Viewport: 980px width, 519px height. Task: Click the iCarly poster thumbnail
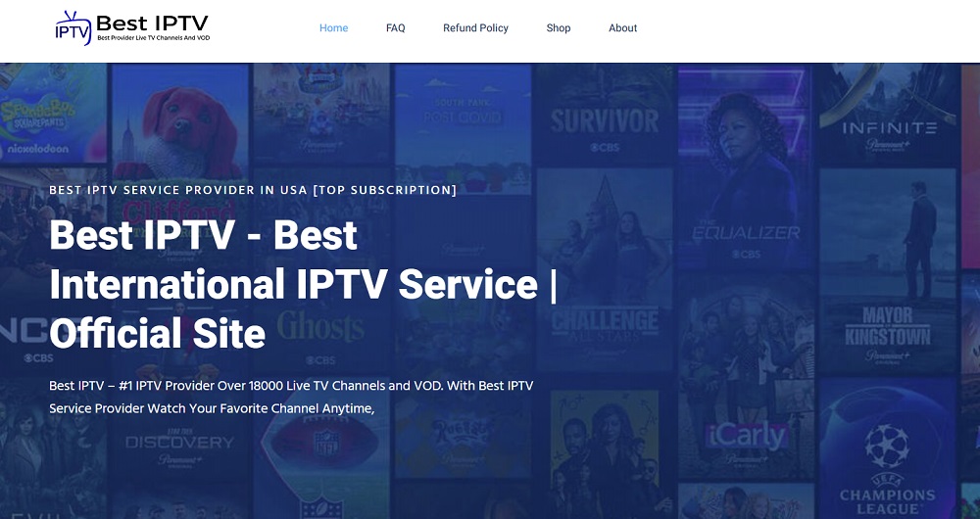coord(745,378)
